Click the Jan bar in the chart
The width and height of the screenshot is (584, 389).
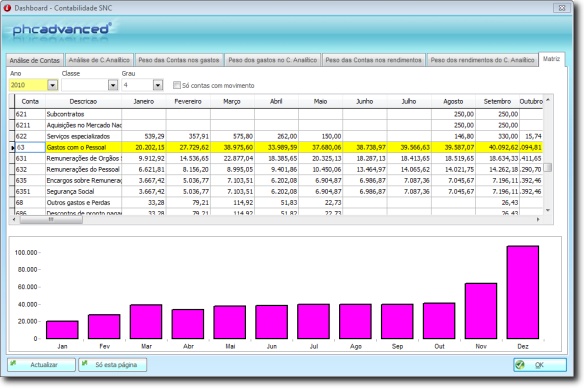coord(62,330)
